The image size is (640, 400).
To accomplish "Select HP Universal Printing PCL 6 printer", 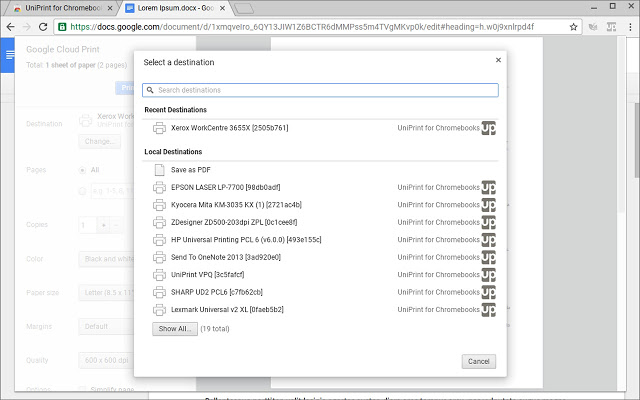I will 320,240.
